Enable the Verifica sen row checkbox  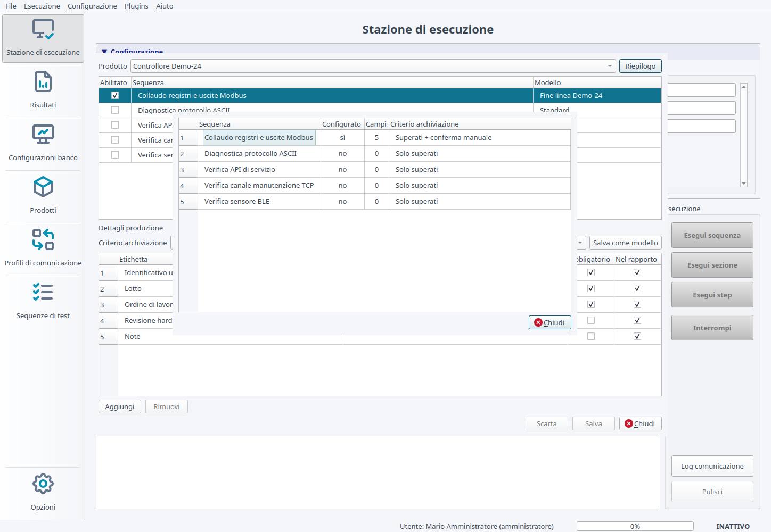115,155
